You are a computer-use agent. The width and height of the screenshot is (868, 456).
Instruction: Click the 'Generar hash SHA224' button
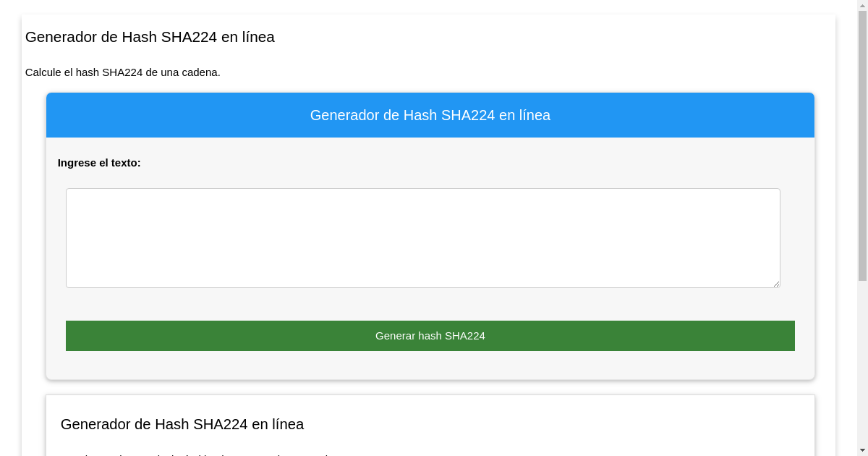[x=430, y=335]
